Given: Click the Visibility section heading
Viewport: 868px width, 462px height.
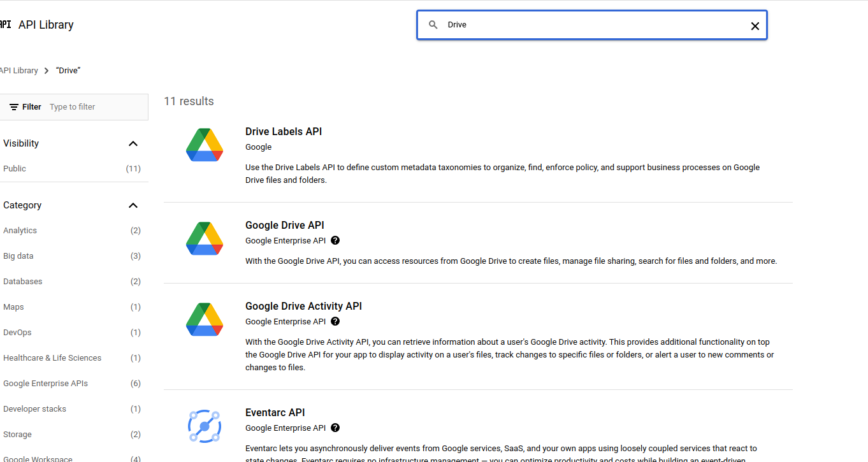Looking at the screenshot, I should click(x=21, y=143).
